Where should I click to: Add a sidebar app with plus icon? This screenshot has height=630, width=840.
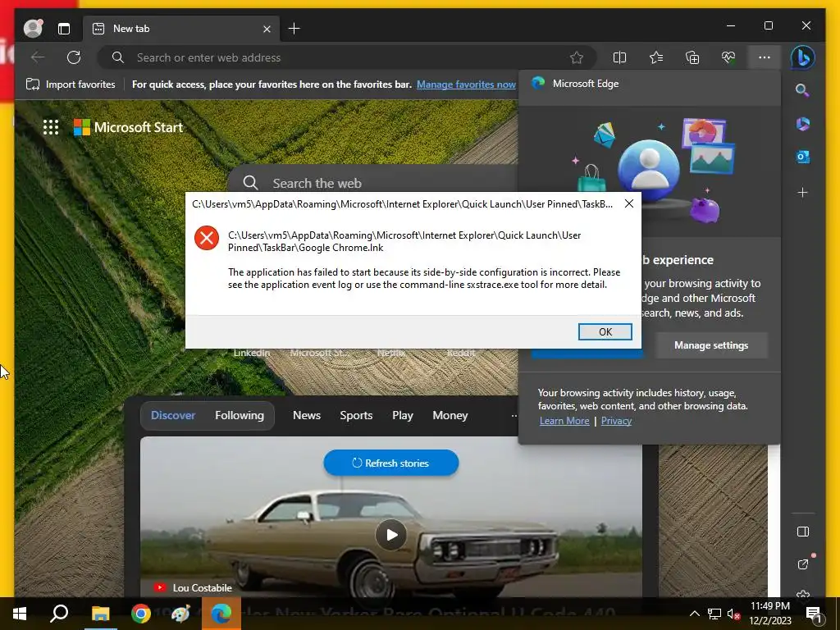point(802,192)
